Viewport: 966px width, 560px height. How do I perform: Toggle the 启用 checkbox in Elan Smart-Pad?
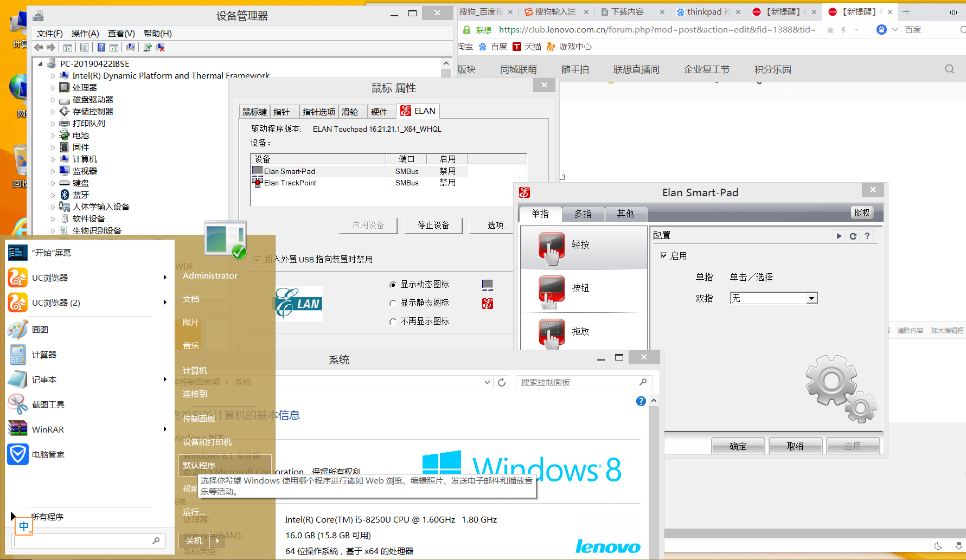[664, 255]
